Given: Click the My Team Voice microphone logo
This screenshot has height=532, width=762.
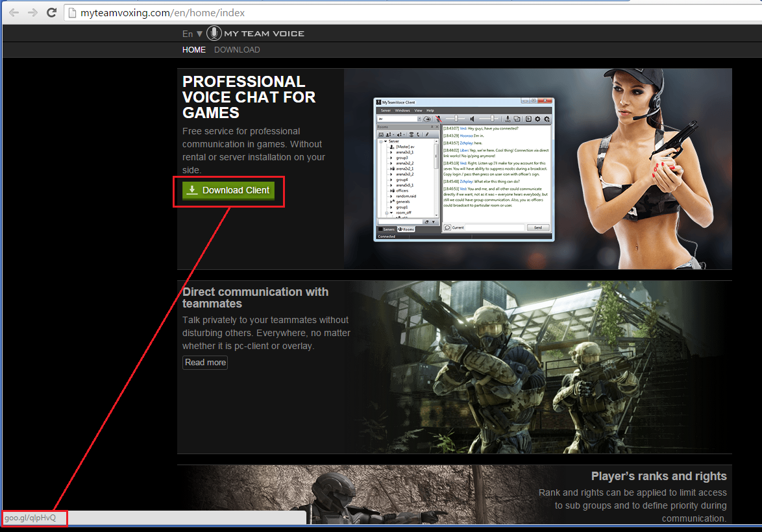Looking at the screenshot, I should point(214,33).
